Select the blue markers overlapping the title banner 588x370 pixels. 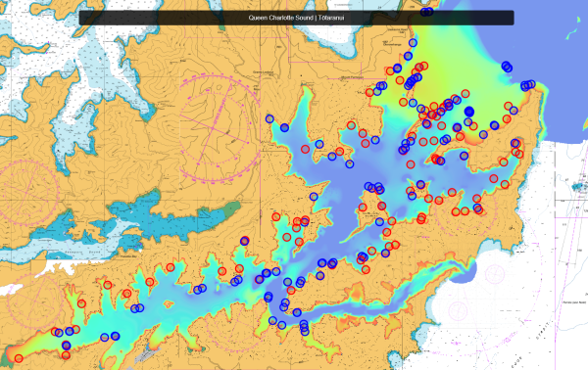[x=426, y=12]
